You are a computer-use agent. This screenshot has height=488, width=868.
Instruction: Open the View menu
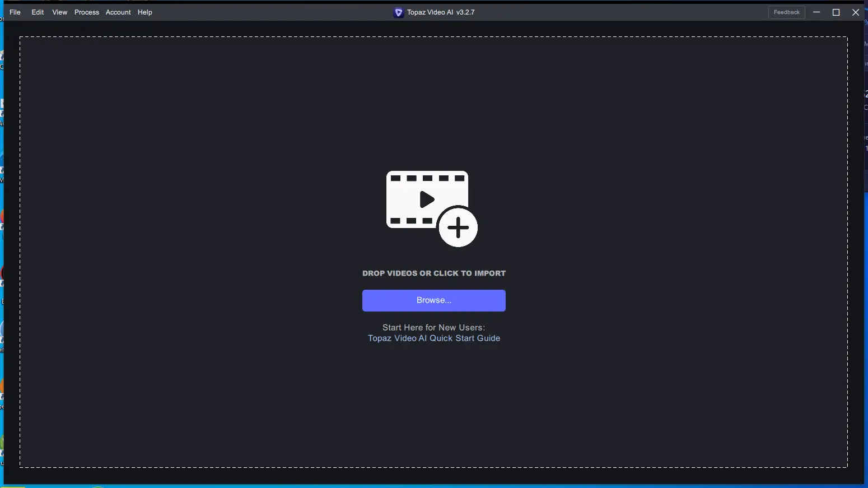pos(60,12)
